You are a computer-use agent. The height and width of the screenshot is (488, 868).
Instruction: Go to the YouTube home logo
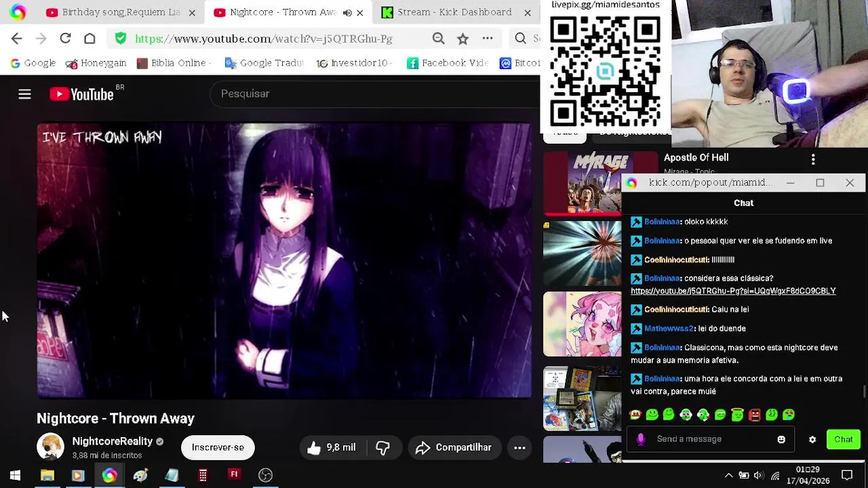tap(82, 94)
